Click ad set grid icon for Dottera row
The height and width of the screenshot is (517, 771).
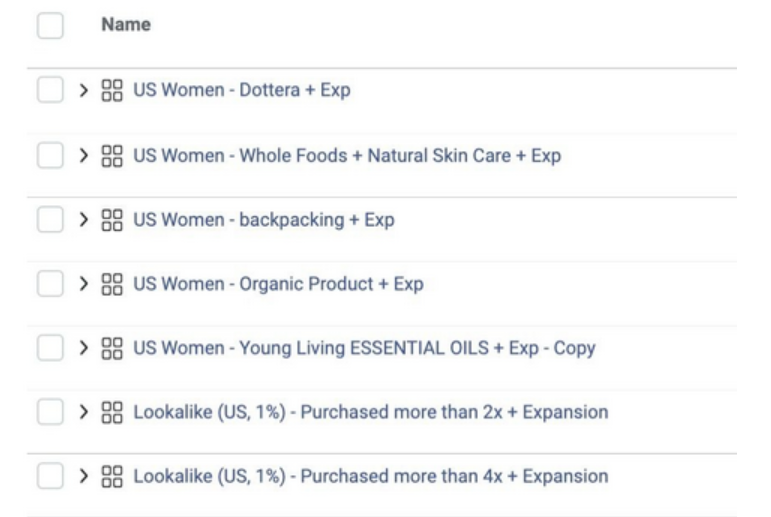tap(112, 90)
